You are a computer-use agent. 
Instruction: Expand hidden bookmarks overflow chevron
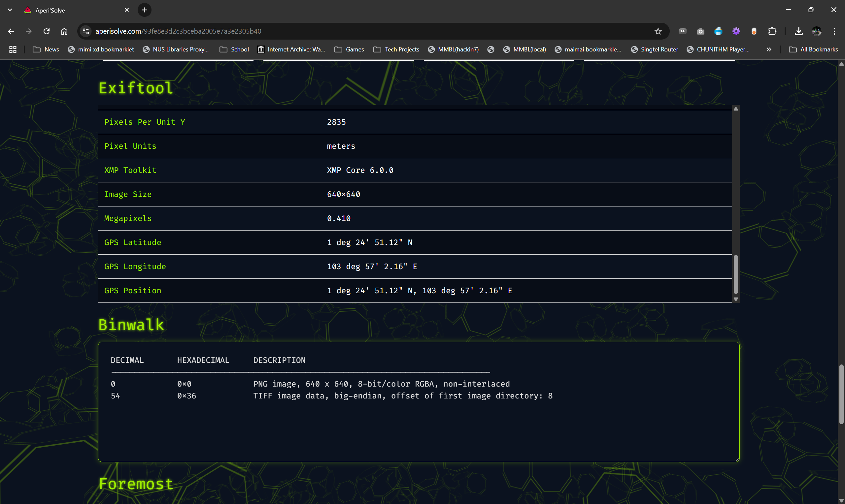pos(769,49)
